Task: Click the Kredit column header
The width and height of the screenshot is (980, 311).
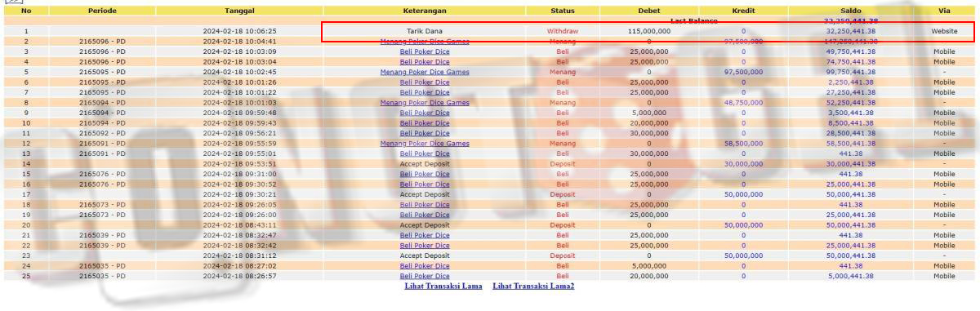Action: [743, 11]
